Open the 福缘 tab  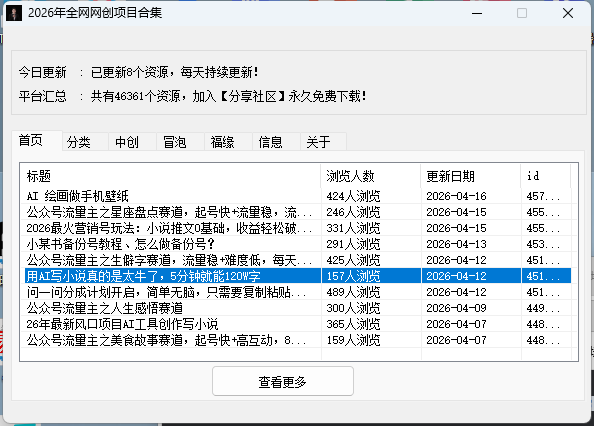point(228,142)
